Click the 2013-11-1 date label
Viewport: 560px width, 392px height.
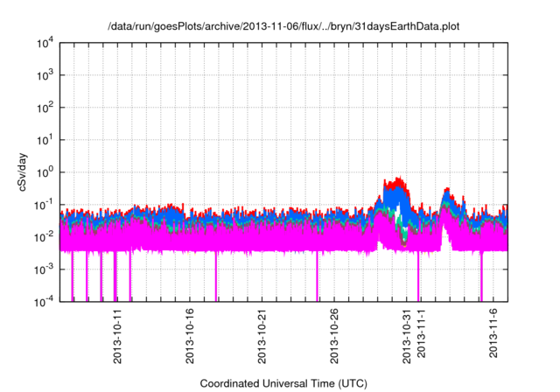(x=422, y=333)
